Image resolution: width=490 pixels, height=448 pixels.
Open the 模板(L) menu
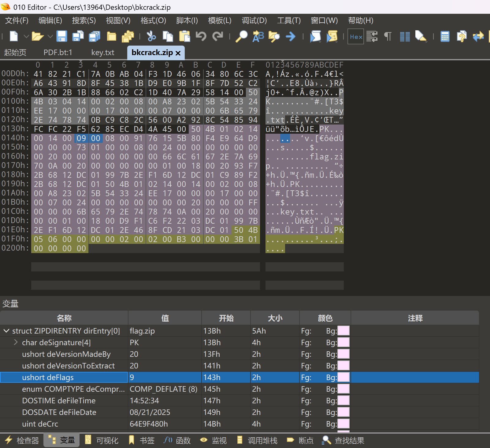pos(220,21)
